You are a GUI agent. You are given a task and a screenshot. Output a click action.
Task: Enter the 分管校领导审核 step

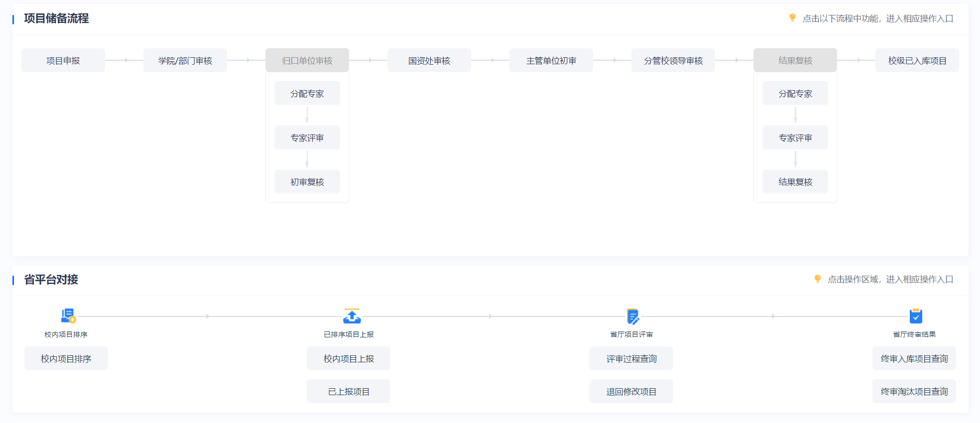coord(673,61)
